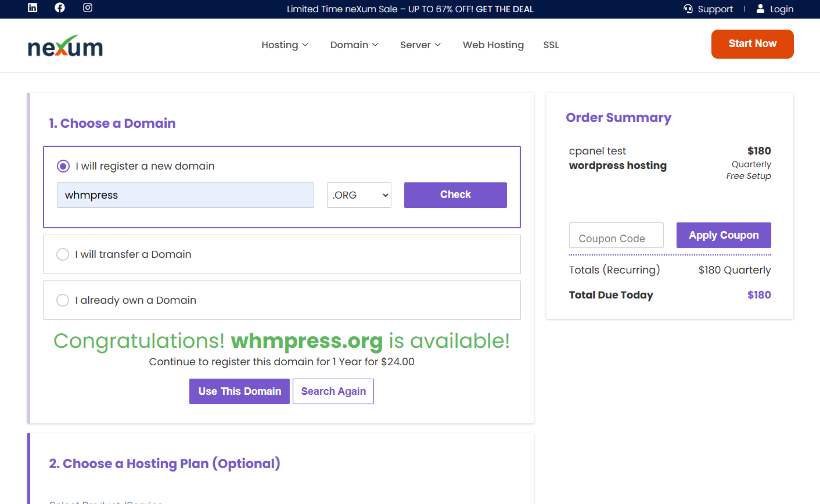Click Use This Domain button
The height and width of the screenshot is (504, 820).
239,391
